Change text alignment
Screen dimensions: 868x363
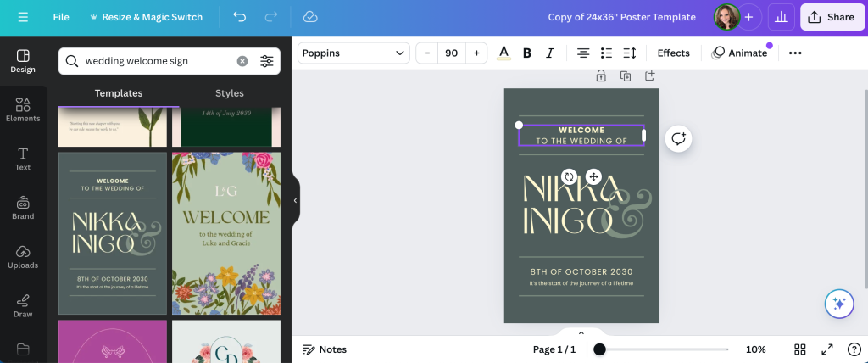tap(583, 53)
